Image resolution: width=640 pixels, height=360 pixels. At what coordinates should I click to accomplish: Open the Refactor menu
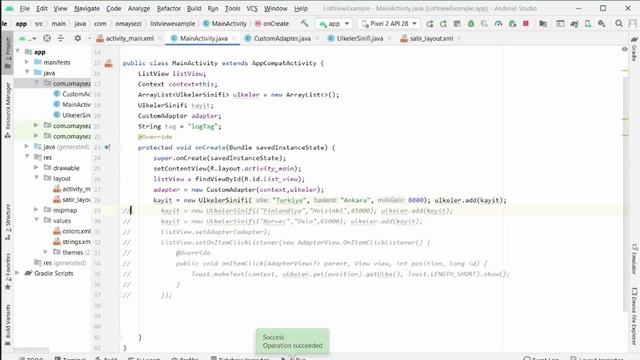[169, 8]
